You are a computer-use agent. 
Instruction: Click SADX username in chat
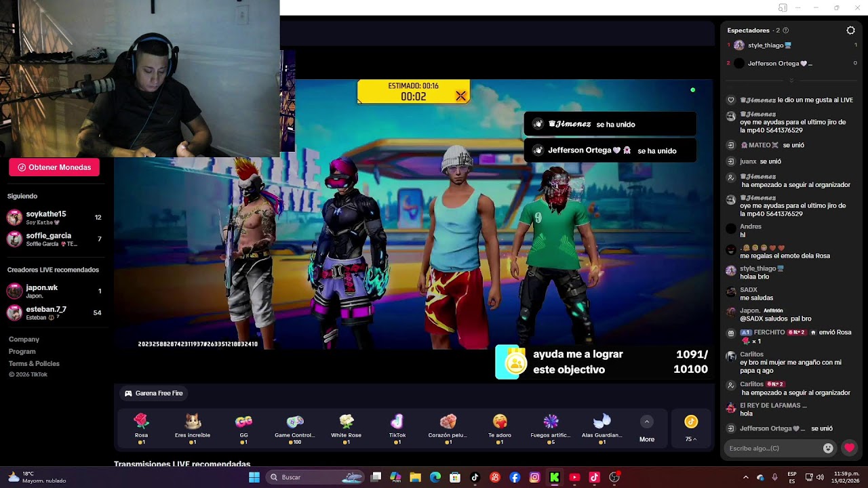(x=749, y=290)
